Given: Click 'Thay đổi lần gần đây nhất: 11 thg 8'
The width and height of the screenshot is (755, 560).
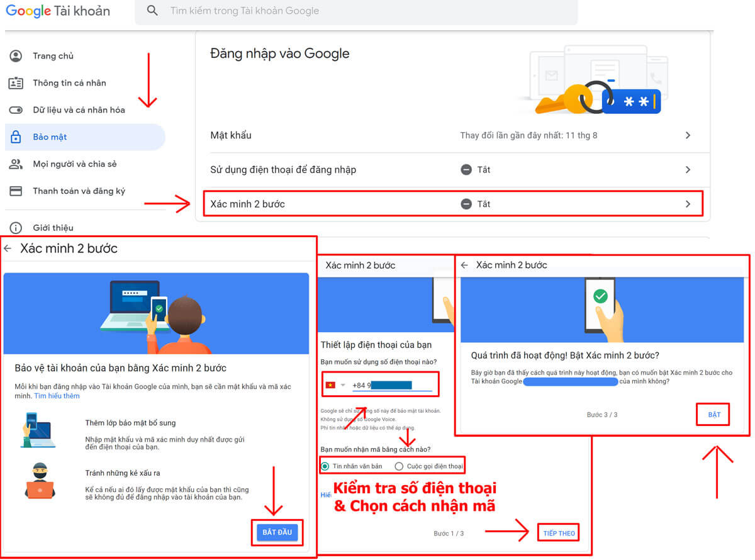Looking at the screenshot, I should (528, 135).
